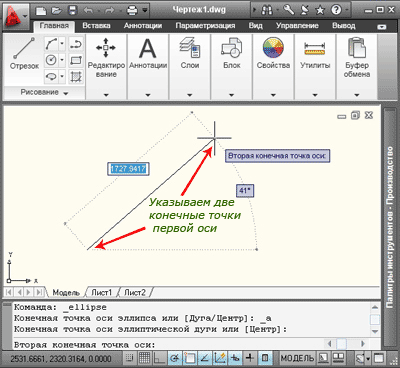Expand the Свойства panel arrow
The height and width of the screenshot is (368, 400).
click(x=273, y=95)
